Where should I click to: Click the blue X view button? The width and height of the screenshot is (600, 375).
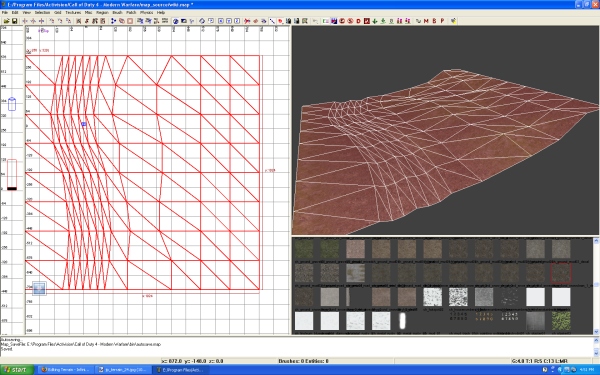(x=221, y=21)
